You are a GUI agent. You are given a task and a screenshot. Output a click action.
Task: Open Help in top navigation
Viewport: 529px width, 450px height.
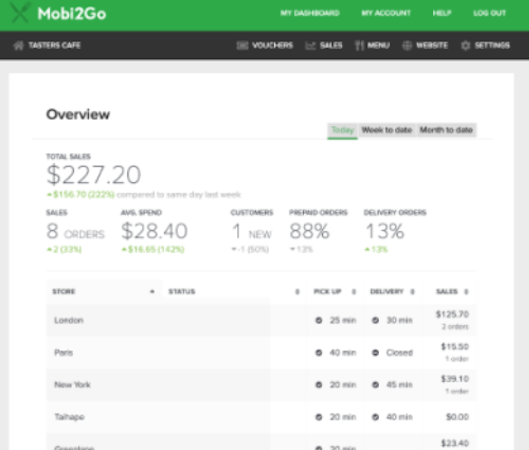click(x=442, y=13)
